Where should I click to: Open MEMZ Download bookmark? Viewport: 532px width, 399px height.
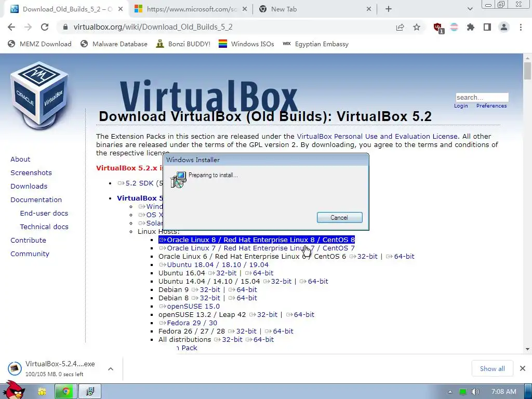point(39,44)
